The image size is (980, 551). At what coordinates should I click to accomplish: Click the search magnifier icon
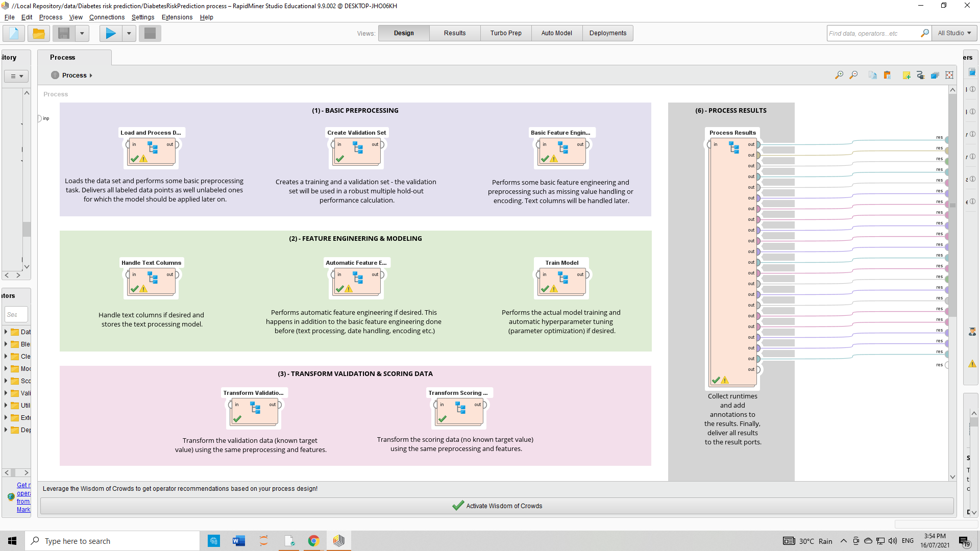925,33
